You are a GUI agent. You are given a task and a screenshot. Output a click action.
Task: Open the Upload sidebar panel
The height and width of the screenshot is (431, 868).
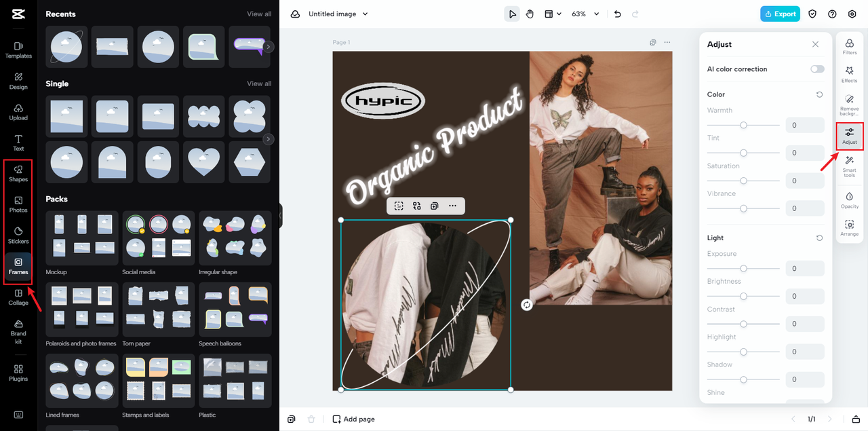[x=18, y=112]
